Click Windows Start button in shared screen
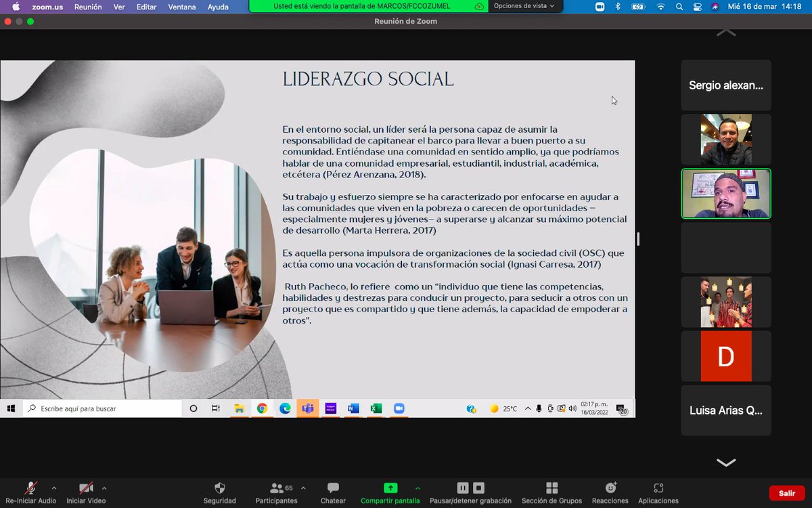Screen dimensions: 812x508 (11, 408)
